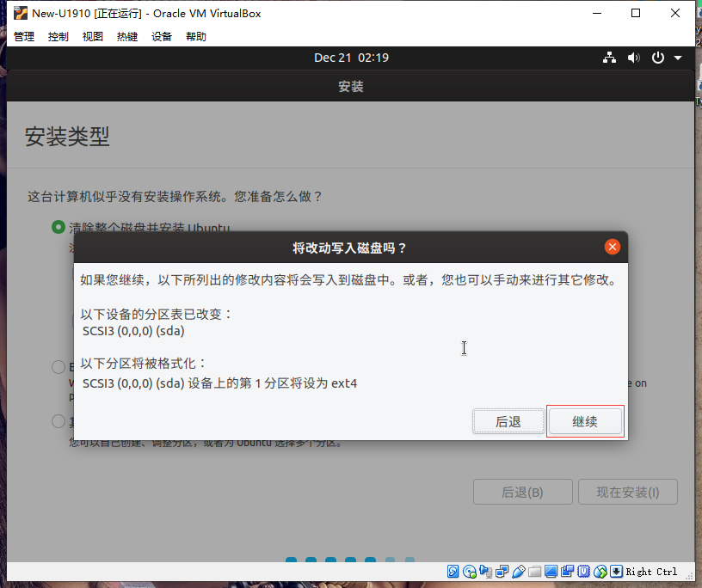Image resolution: width=702 pixels, height=588 pixels.
Task: Click the network adapters status icon
Action: coord(502,572)
